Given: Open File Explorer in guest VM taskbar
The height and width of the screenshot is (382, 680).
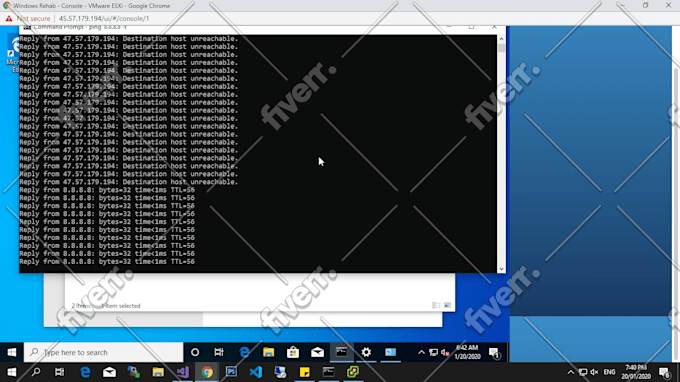Looking at the screenshot, I should coord(268,352).
